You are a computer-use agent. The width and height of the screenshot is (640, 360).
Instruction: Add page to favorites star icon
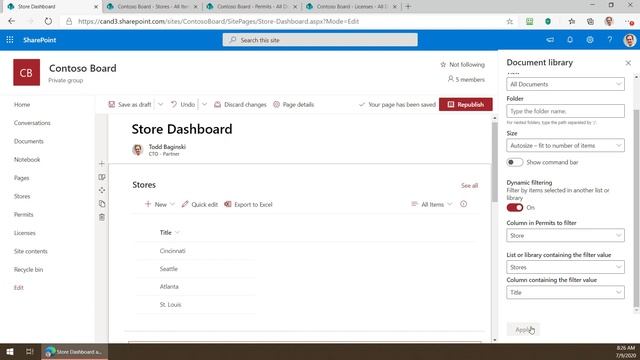point(509,22)
